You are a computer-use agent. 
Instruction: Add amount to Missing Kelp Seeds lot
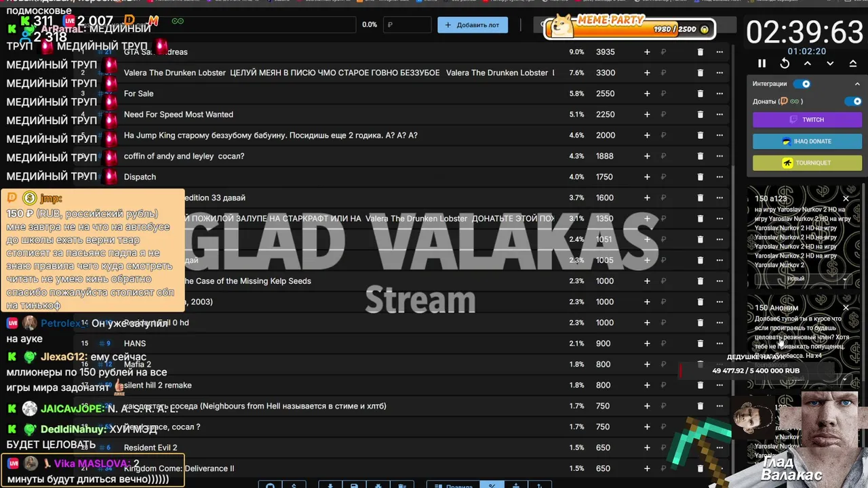click(x=647, y=281)
